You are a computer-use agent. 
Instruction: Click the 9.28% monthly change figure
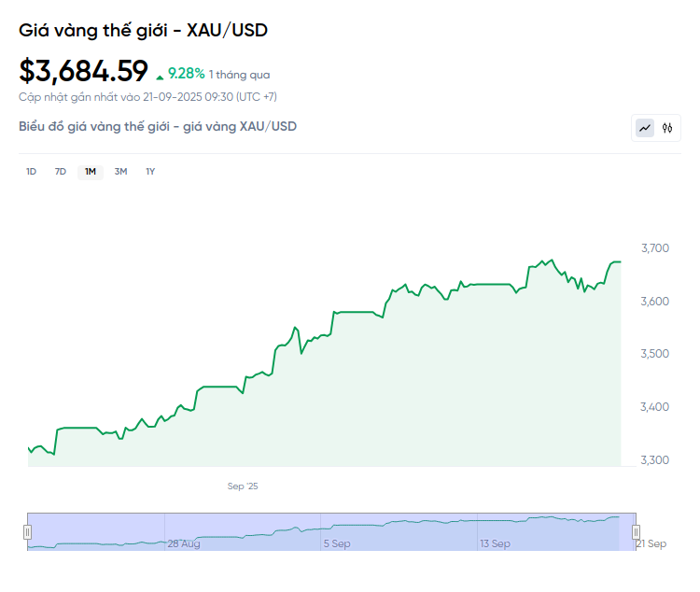tap(187, 73)
